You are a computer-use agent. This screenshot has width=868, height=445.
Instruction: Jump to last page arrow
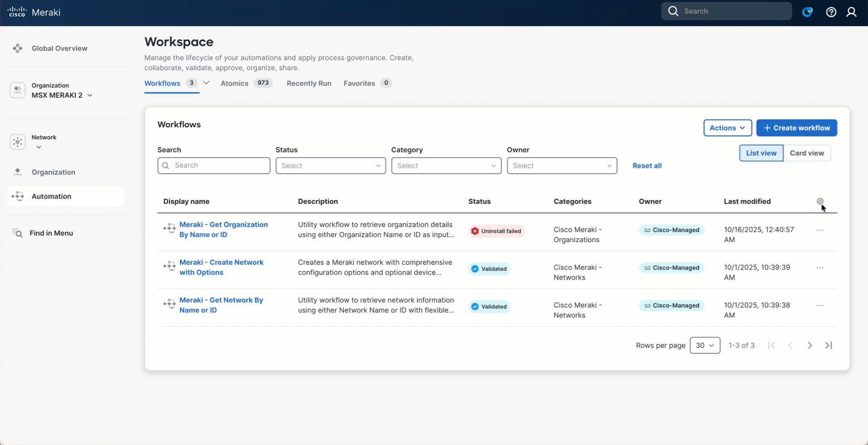coord(828,345)
